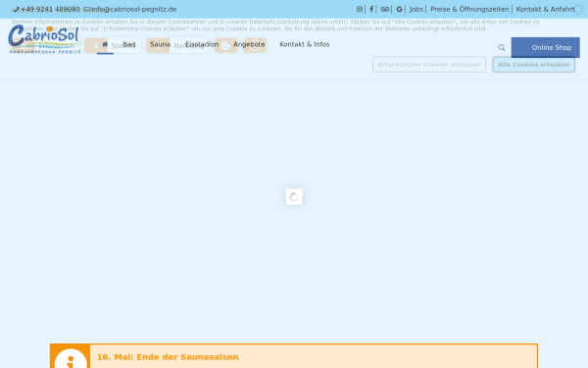Screen dimensions: 588x368
Task: Click the headline 16. Mai: Ende der Saunasaison
Action: [x=168, y=357]
